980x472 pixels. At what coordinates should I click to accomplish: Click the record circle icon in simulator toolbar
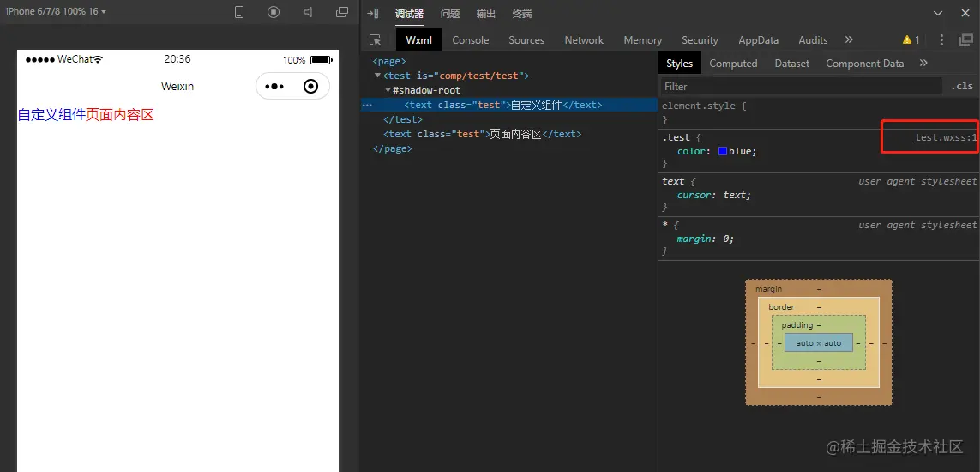tap(274, 12)
